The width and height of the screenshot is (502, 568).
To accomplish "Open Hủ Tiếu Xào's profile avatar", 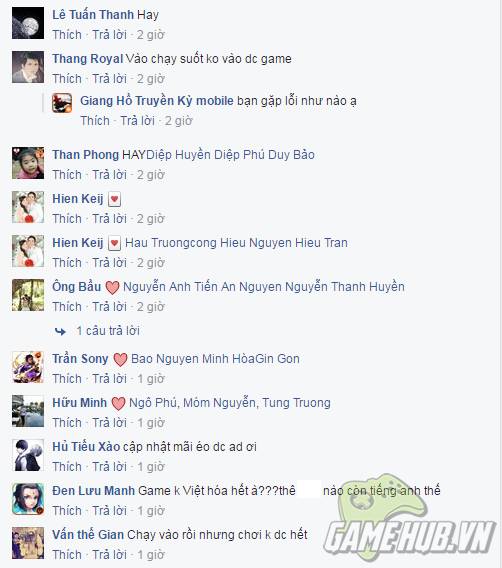I will click(28, 455).
